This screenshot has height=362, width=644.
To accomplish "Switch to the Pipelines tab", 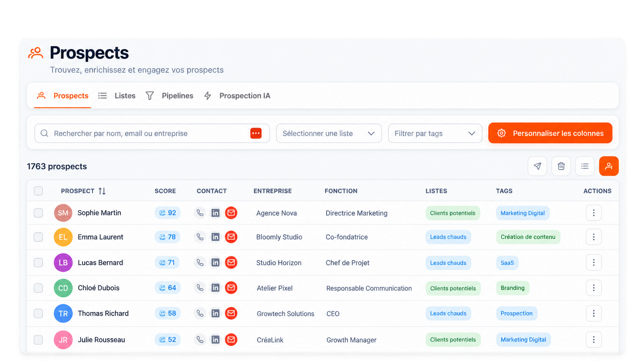I will coord(169,96).
